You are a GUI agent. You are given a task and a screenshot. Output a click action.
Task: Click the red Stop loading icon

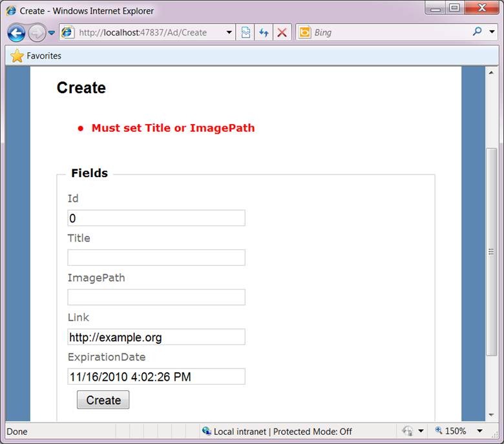(x=282, y=32)
